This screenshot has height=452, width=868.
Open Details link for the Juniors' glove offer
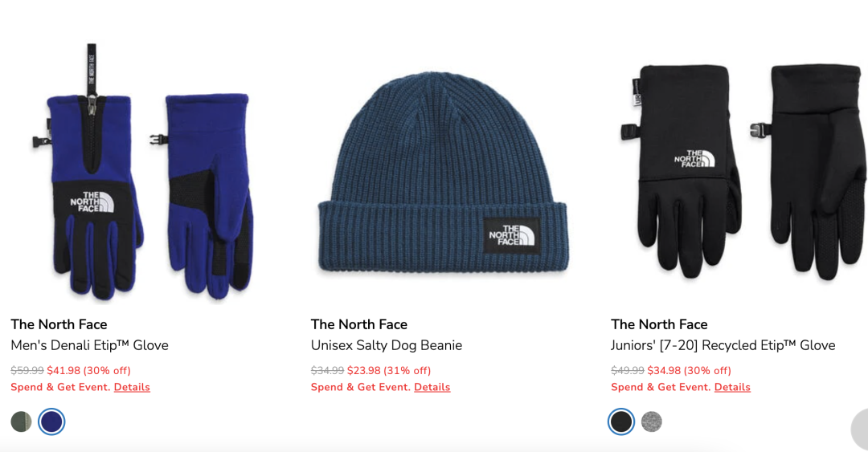point(732,387)
